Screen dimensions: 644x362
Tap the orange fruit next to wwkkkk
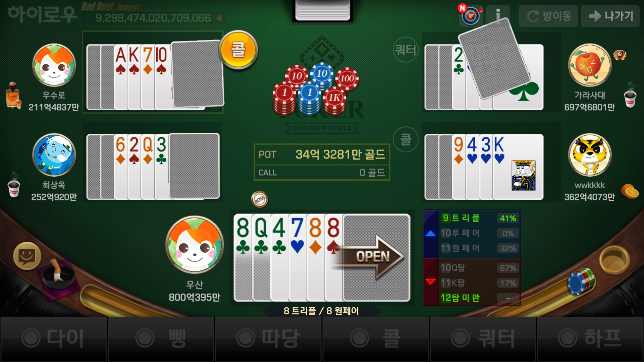pos(630,191)
